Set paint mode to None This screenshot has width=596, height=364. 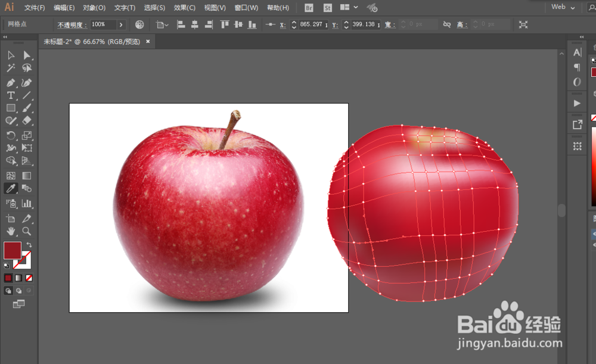29,278
